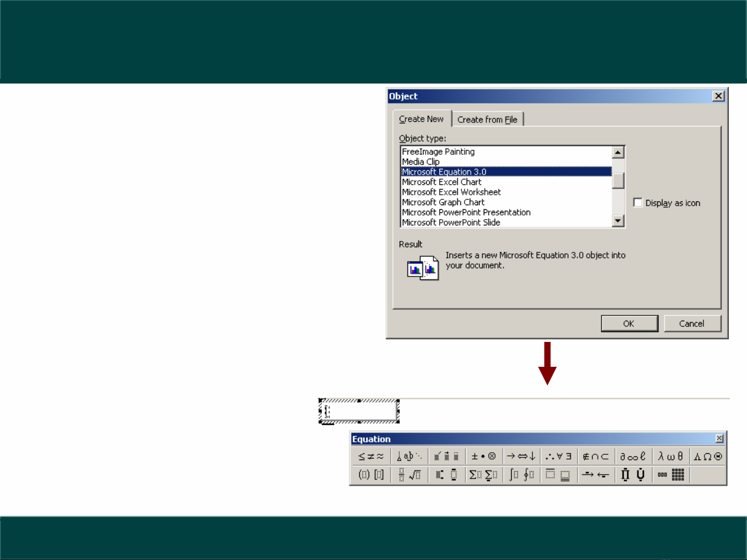Open the fence templates palette
This screenshot has width=747, height=560.
[x=371, y=475]
